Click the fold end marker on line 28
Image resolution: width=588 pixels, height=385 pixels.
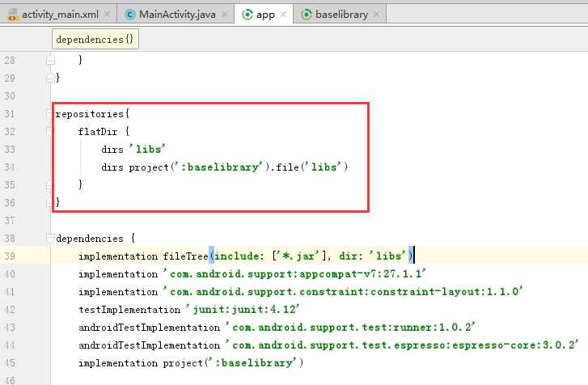[x=50, y=60]
